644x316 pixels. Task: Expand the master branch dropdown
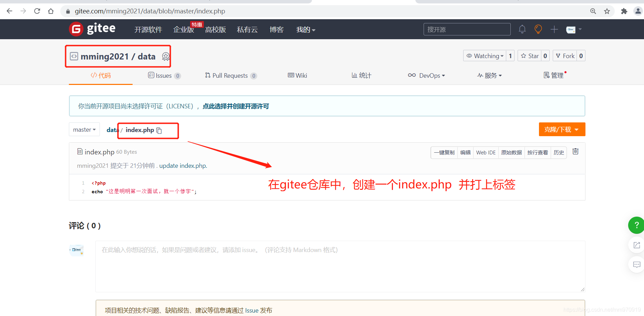click(84, 130)
